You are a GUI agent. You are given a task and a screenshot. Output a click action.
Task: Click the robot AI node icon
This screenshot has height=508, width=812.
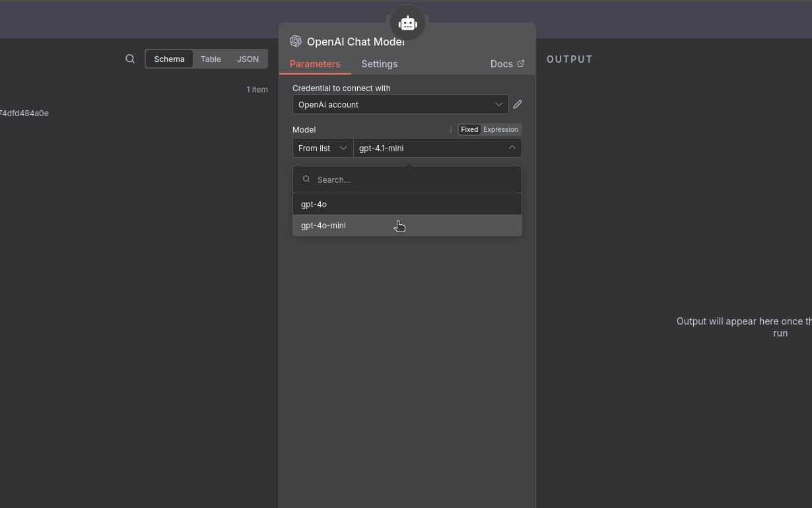[x=407, y=24]
